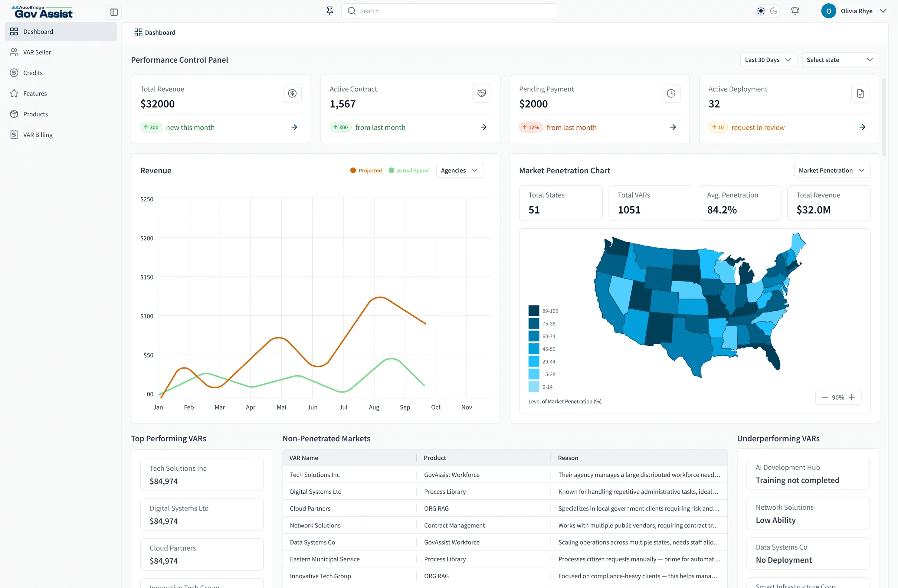
Task: Expand the Agencies dropdown in Revenue
Action: tap(459, 171)
